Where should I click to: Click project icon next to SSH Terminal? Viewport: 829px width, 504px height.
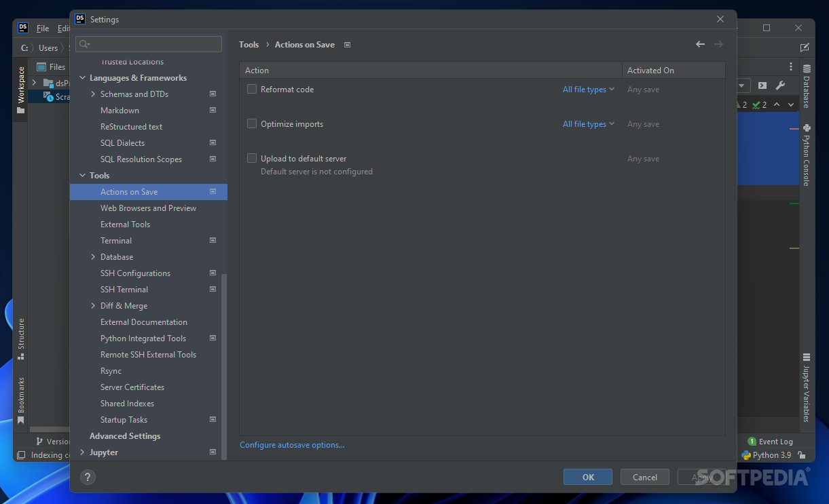pos(213,290)
